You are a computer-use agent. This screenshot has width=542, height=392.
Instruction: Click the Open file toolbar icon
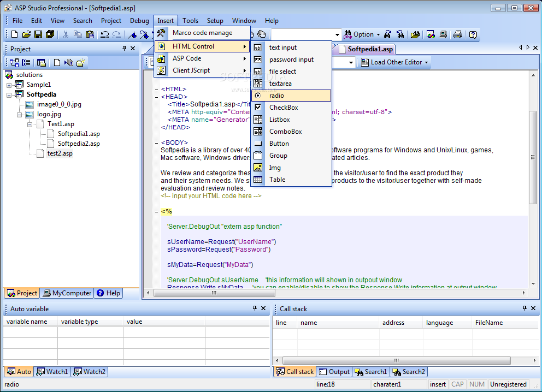[x=26, y=34]
